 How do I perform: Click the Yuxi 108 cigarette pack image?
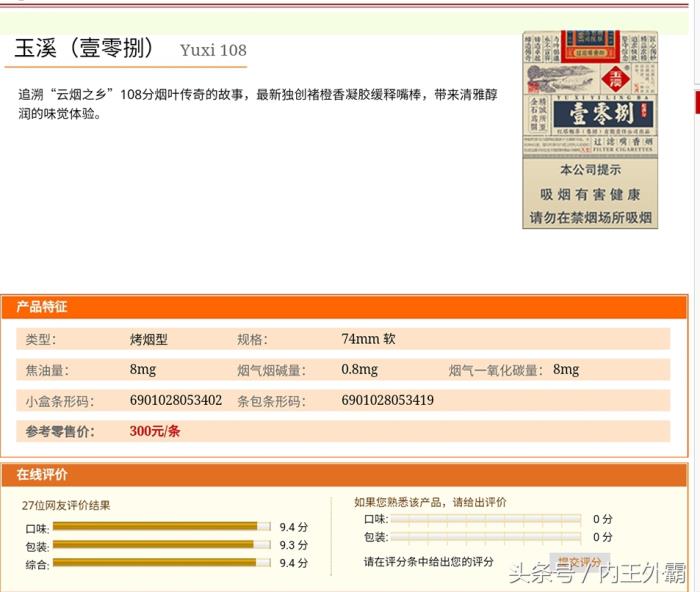coord(589,130)
